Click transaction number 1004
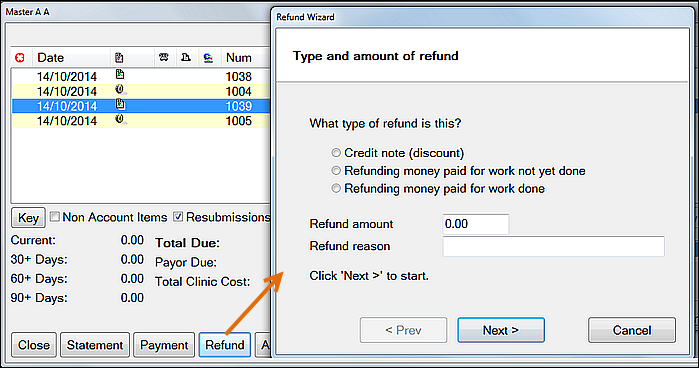 (x=238, y=91)
